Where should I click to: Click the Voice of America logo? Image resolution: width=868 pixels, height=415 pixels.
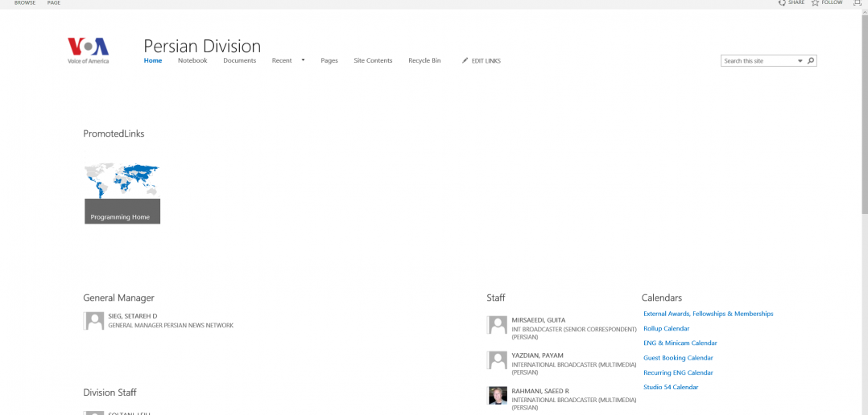[x=89, y=51]
